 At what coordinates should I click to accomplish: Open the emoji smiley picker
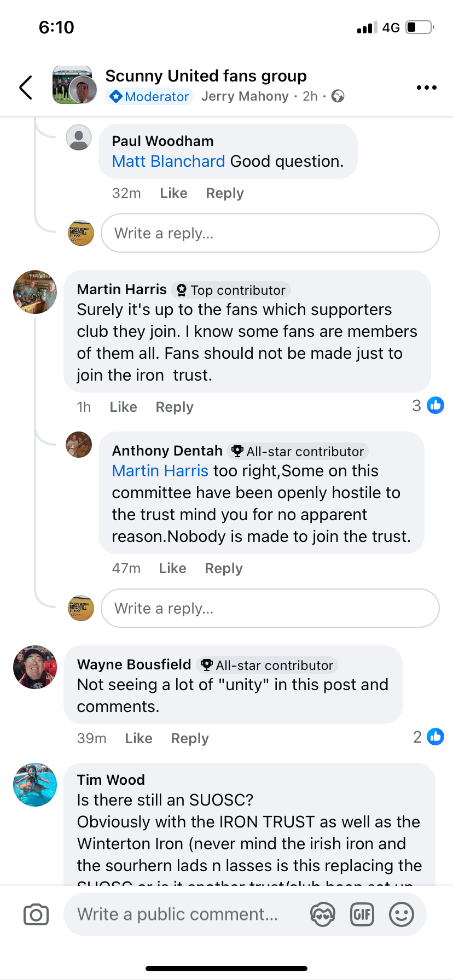[401, 914]
